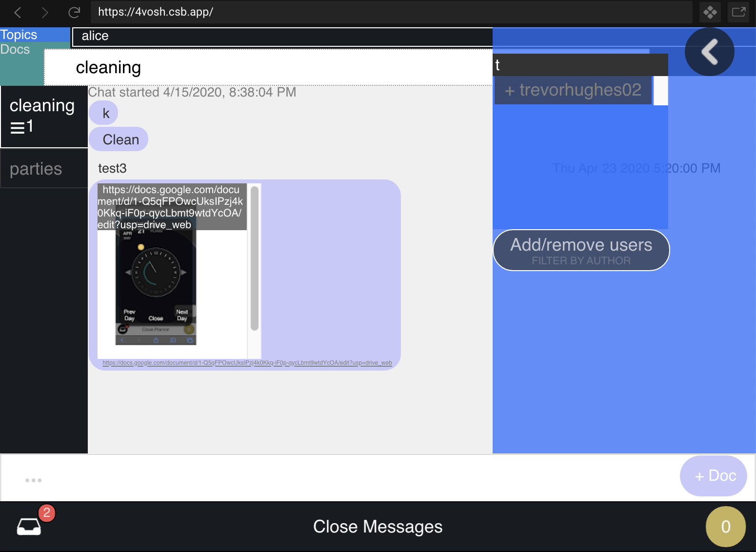
Task: Open preview in new window icon
Action: point(738,12)
